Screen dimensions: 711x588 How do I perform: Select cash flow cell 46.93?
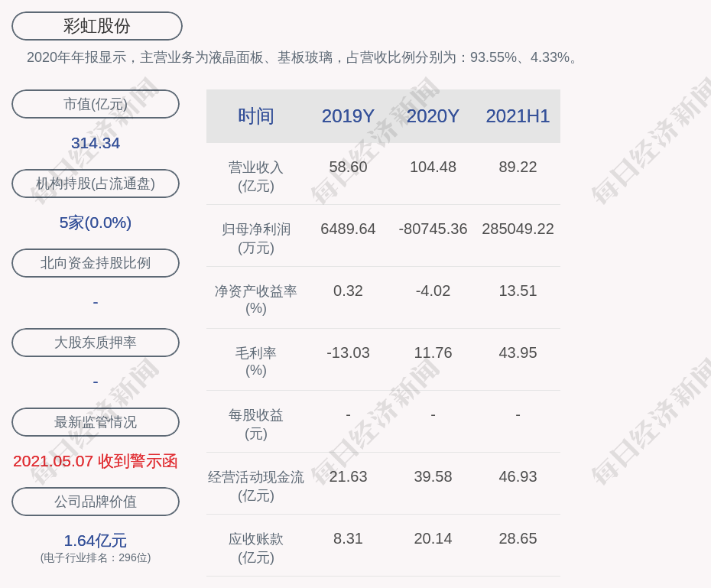tap(518, 476)
